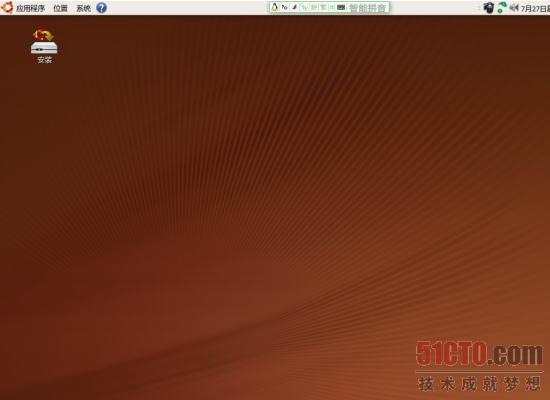The width and height of the screenshot is (550, 400).
Task: Click the purple feather icon on input bar
Action: 295,7
